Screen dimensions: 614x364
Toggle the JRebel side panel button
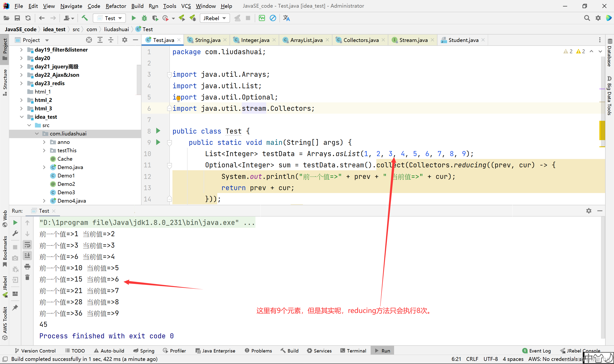(5, 287)
